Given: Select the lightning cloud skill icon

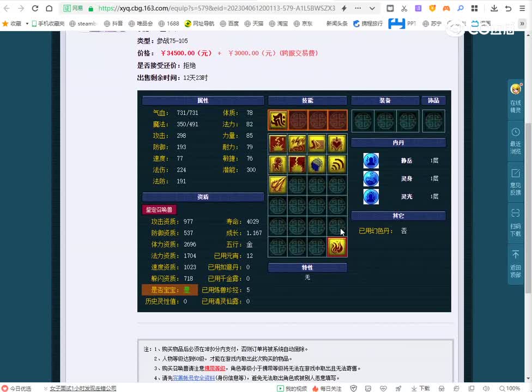Looking at the screenshot, I should pyautogui.click(x=297, y=144).
